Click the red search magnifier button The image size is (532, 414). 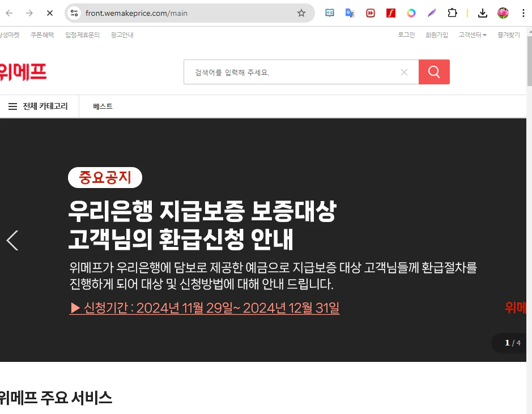pos(434,72)
